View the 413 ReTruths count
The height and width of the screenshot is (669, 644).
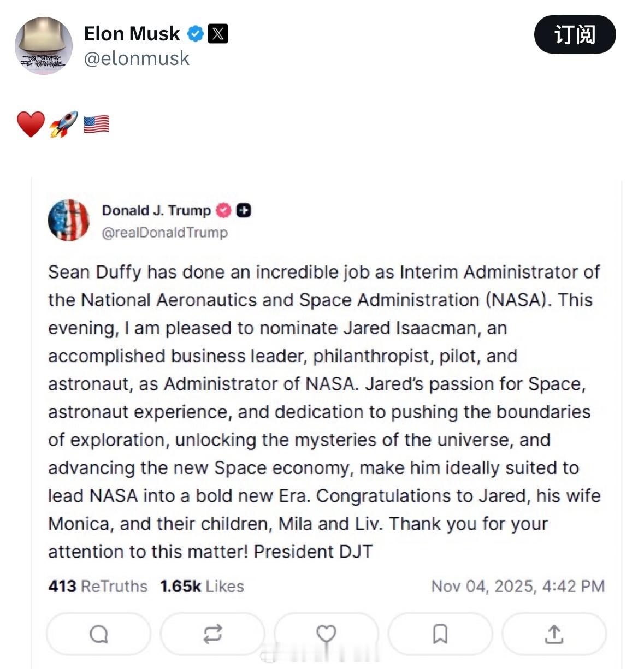click(98, 586)
